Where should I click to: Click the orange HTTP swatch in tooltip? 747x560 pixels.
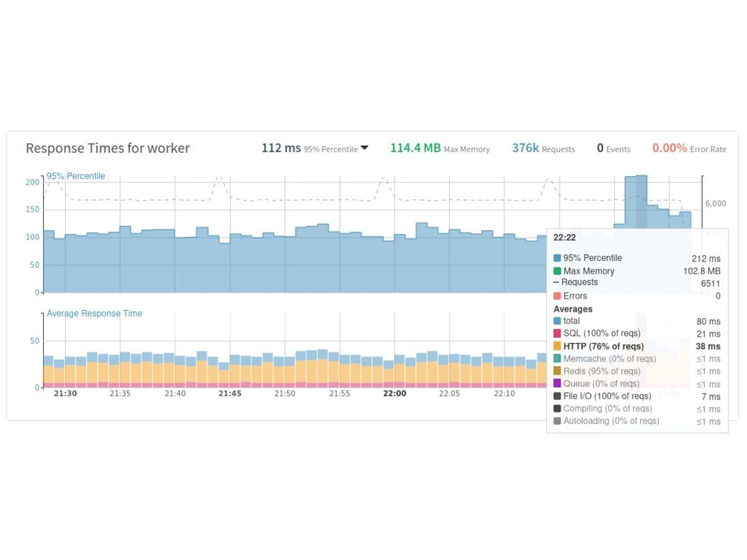tap(557, 347)
